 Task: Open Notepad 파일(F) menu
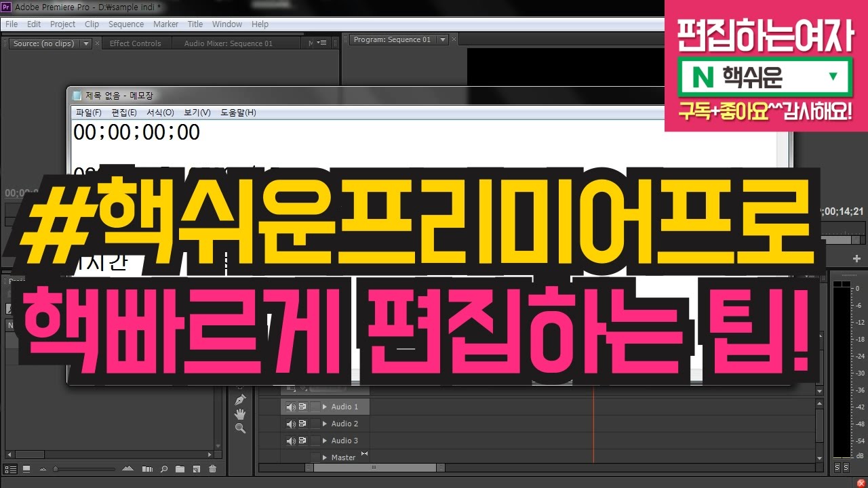(89, 113)
